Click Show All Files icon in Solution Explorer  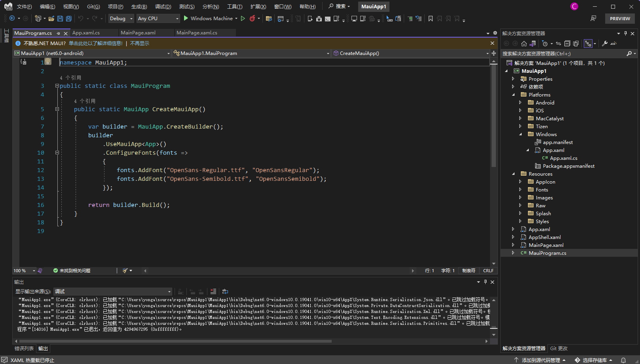pos(576,44)
